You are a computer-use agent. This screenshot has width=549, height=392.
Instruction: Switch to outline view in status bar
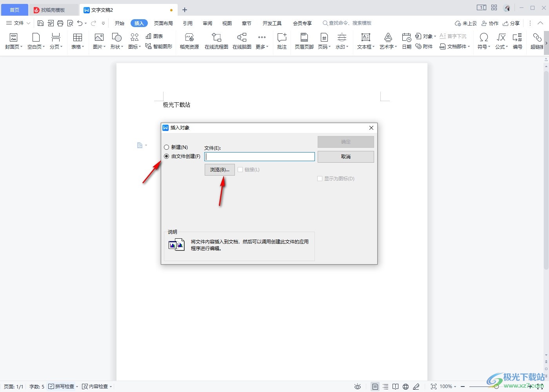pos(385,387)
